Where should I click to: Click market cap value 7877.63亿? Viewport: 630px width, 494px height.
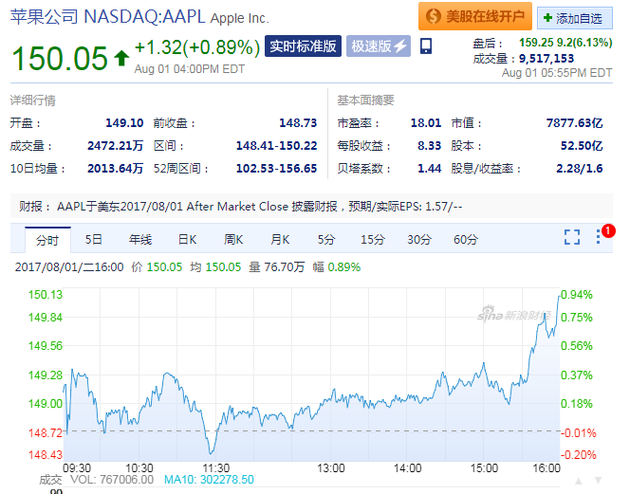pos(574,123)
